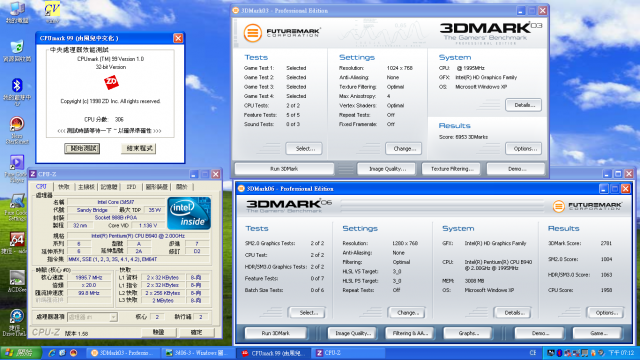Click the middle quick launch icon
The width and height of the screenshot is (640, 360).
point(62,353)
